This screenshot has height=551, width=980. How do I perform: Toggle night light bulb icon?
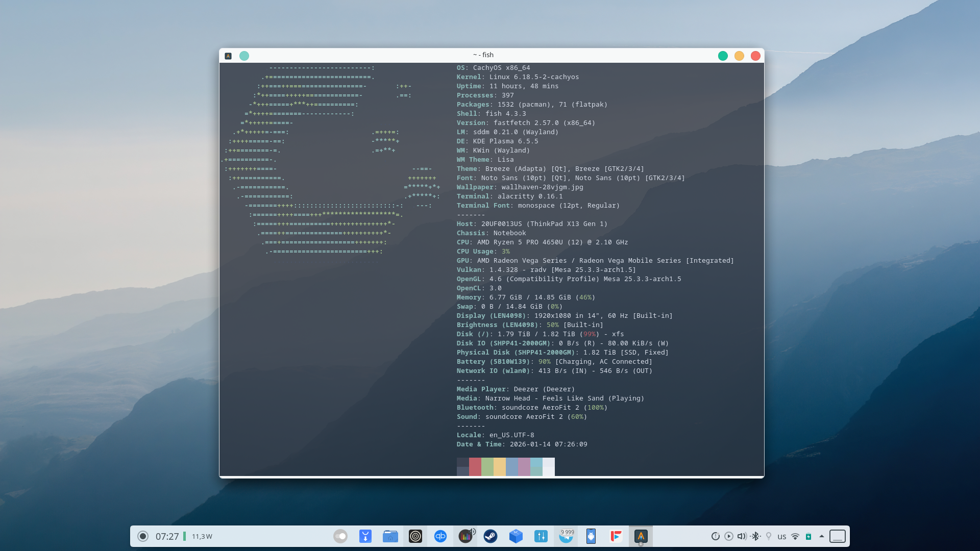(769, 536)
